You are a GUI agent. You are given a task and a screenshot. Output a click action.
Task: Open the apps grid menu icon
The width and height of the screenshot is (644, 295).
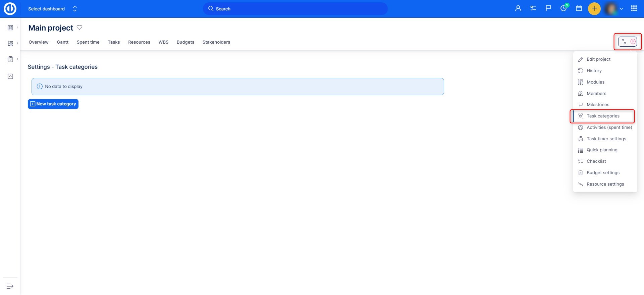click(634, 8)
